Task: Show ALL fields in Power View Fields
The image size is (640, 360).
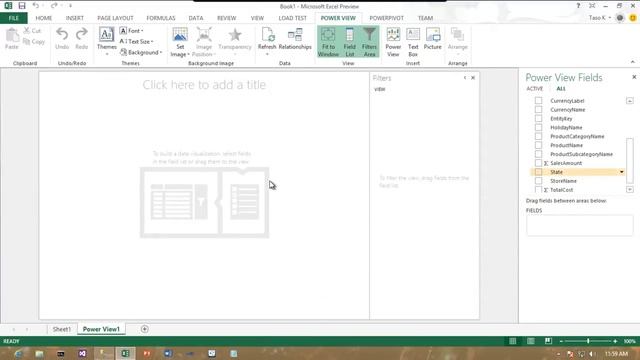Action: tap(561, 89)
